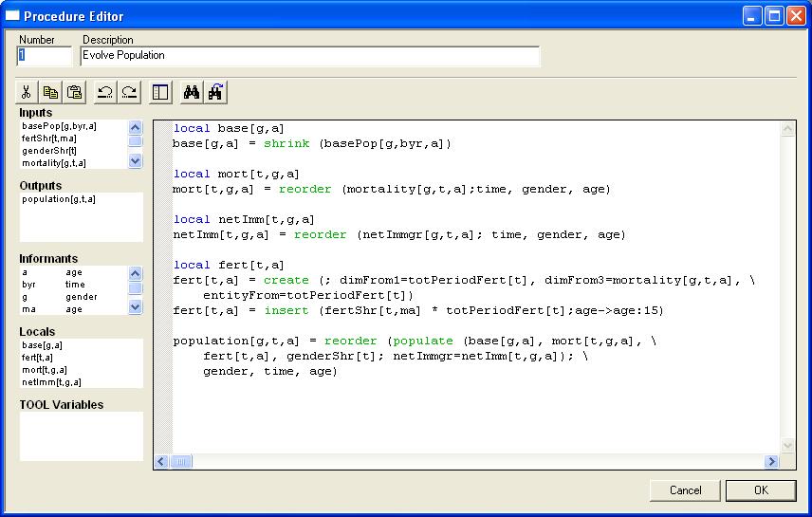Select input fertShr[t,ma]
The image size is (812, 517).
point(49,138)
